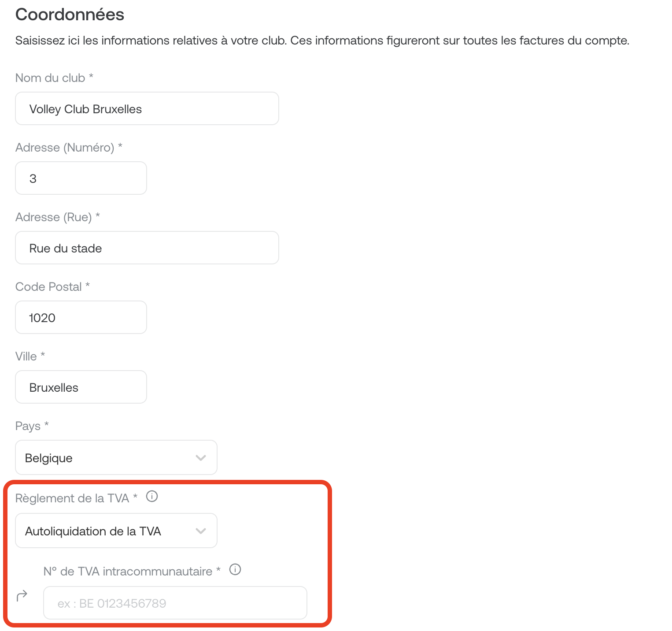Edit the Code Postal field showing 1020
The width and height of the screenshot is (672, 631).
click(x=81, y=317)
